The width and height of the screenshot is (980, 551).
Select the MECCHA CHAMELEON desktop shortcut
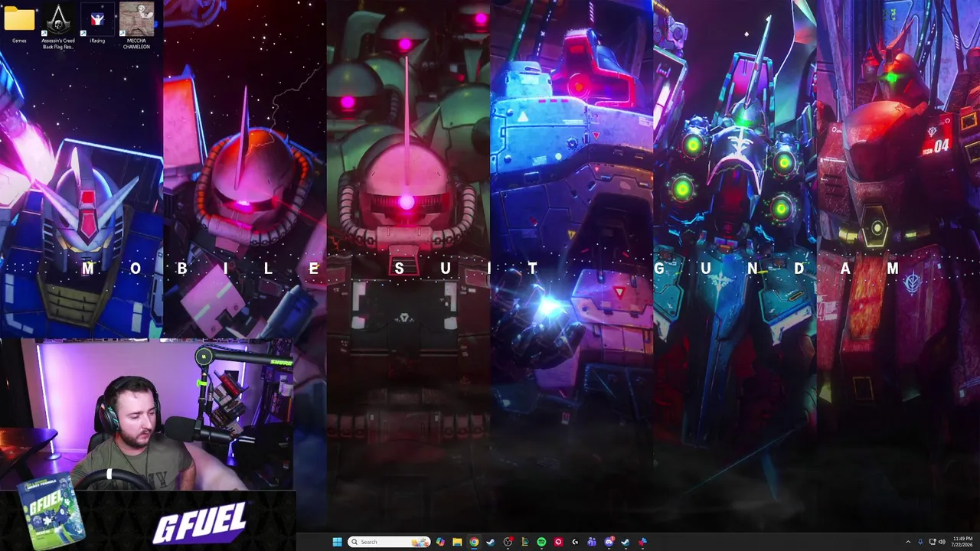(x=136, y=26)
